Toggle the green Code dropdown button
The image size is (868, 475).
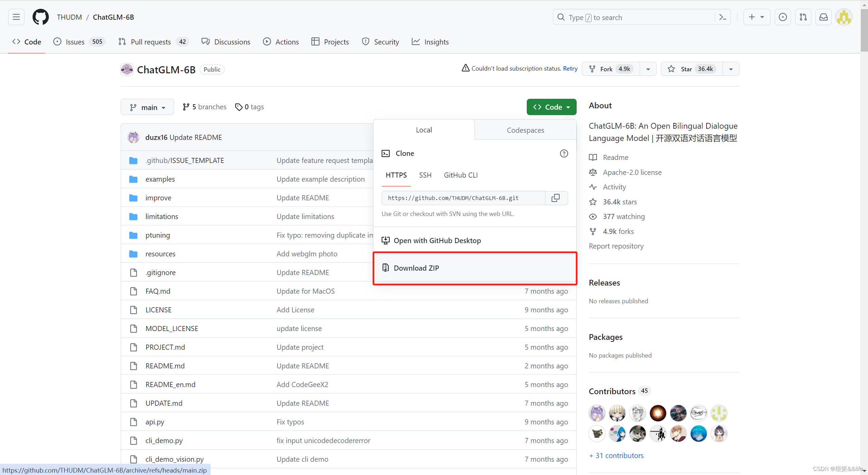point(552,107)
